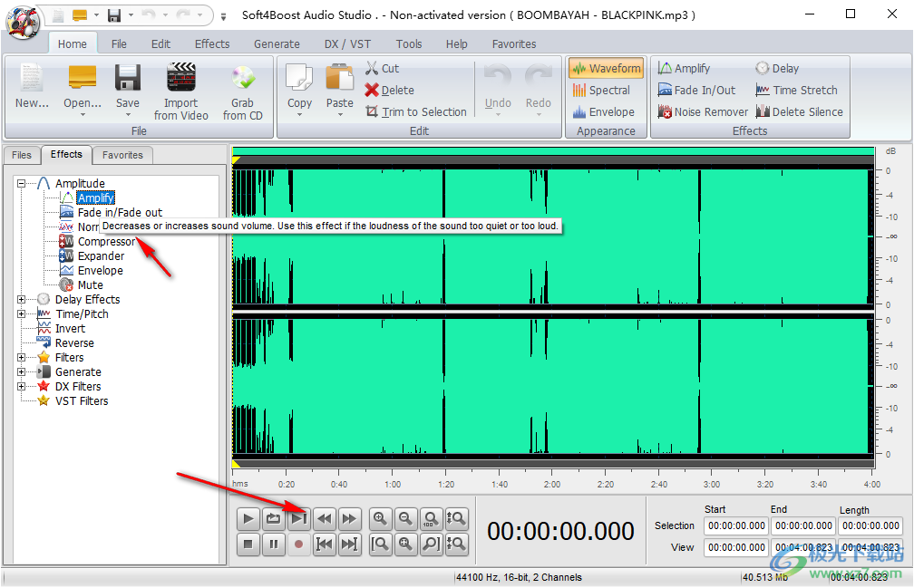Collapse the Amplitude tree group

point(22,184)
